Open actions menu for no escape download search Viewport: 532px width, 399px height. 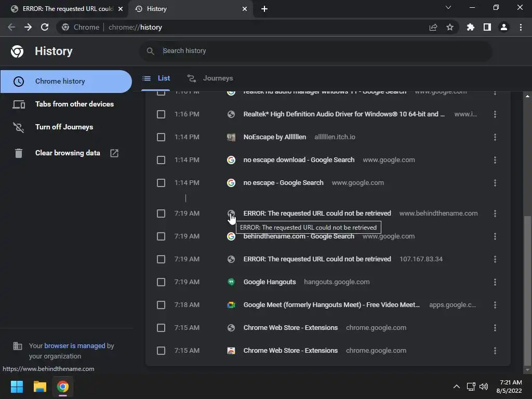pos(495,160)
